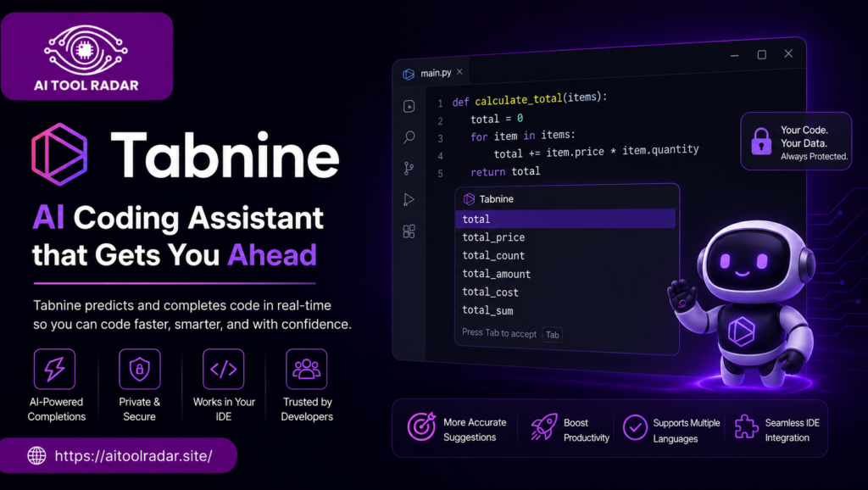868x490 pixels.
Task: Click the Tabnine file icon on main.py tab
Action: [x=409, y=75]
